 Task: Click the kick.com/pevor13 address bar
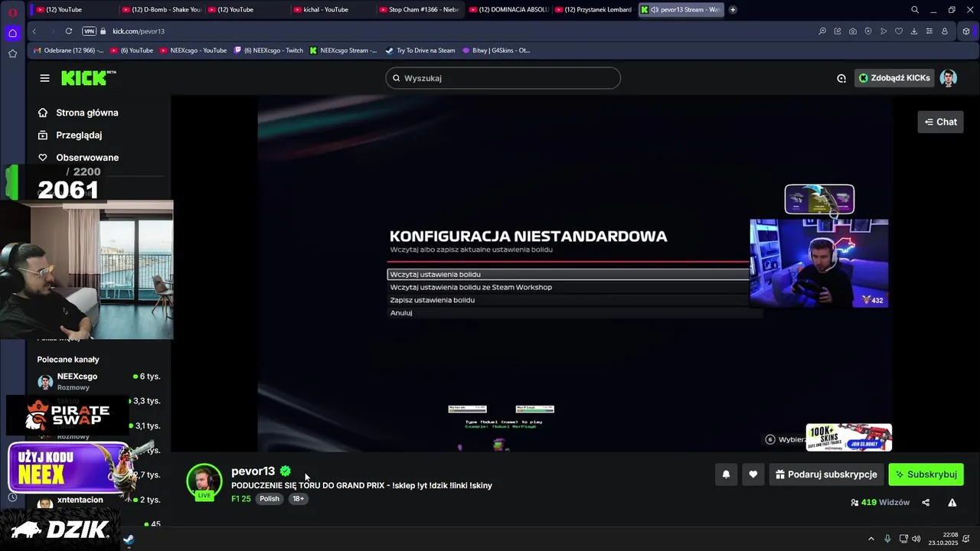(138, 31)
